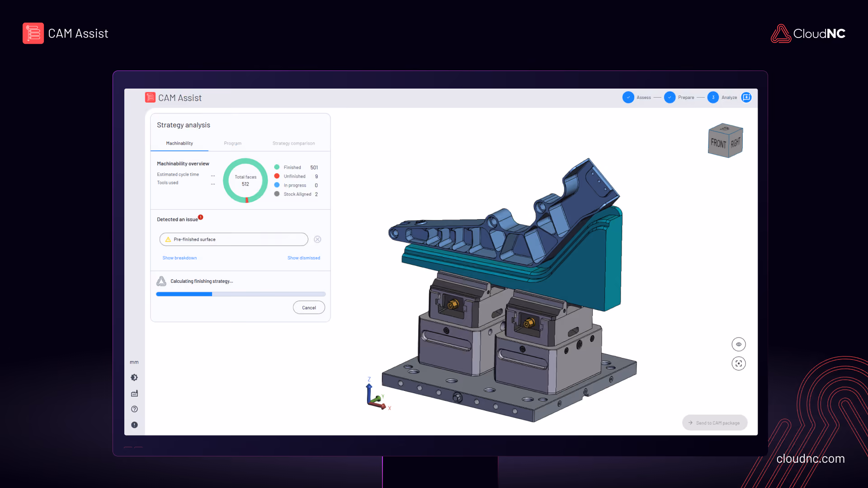Image resolution: width=868 pixels, height=488 pixels.
Task: Dismiss the Pre-finished surface issue
Action: pyautogui.click(x=317, y=239)
